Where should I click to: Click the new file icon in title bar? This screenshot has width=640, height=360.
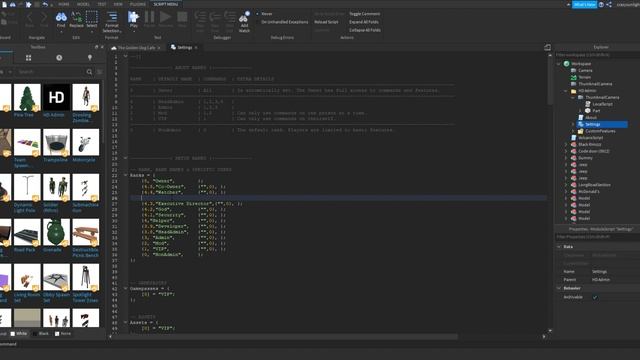click(4, 4)
